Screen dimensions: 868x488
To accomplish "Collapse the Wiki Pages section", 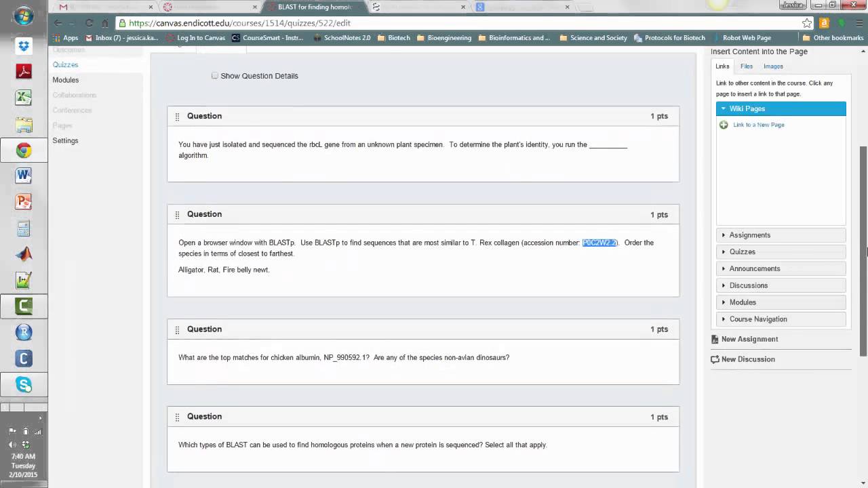I will pos(781,108).
